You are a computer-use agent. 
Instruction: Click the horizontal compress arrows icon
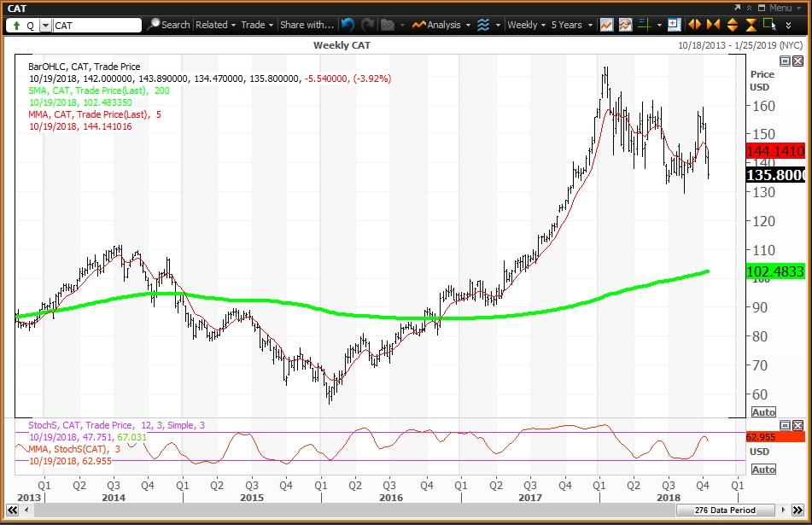pyautogui.click(x=713, y=25)
